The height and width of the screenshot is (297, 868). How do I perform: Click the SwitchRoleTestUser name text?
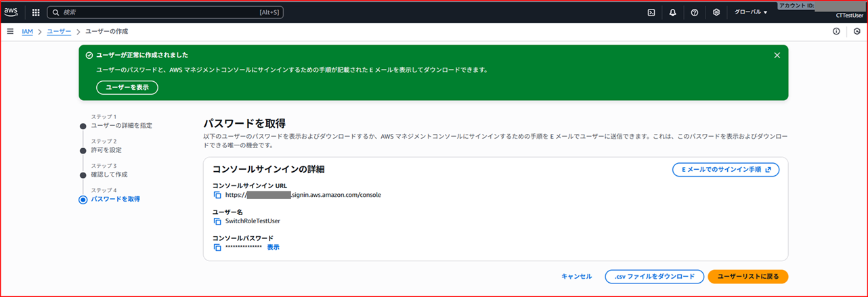point(253,221)
